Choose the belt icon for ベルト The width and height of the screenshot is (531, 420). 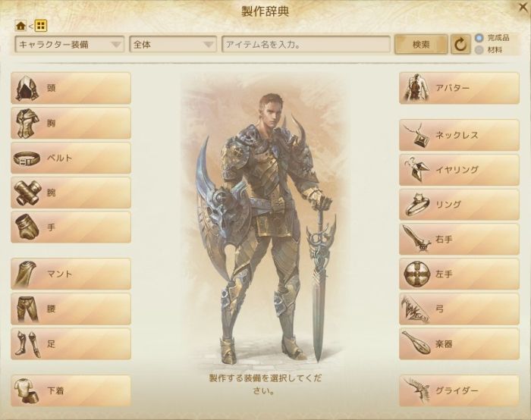[27, 158]
